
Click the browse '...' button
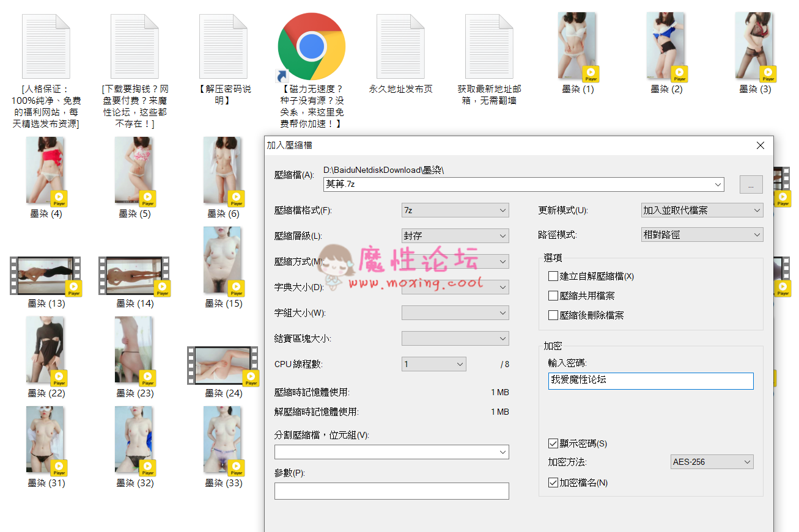(x=751, y=184)
